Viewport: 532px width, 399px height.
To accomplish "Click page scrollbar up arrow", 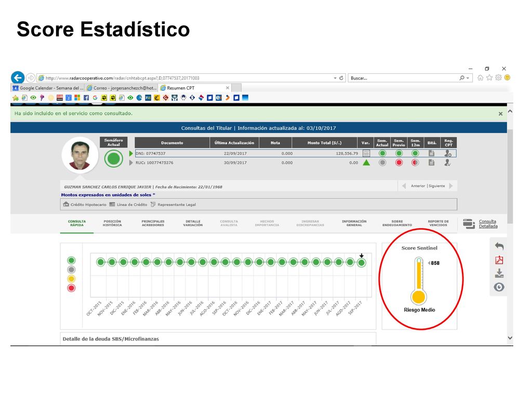I will (510, 111).
